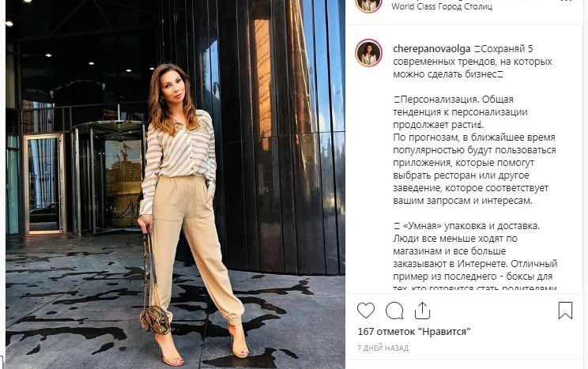The image size is (588, 369).
Task: Click the woman's photo in the post
Action: (175, 185)
